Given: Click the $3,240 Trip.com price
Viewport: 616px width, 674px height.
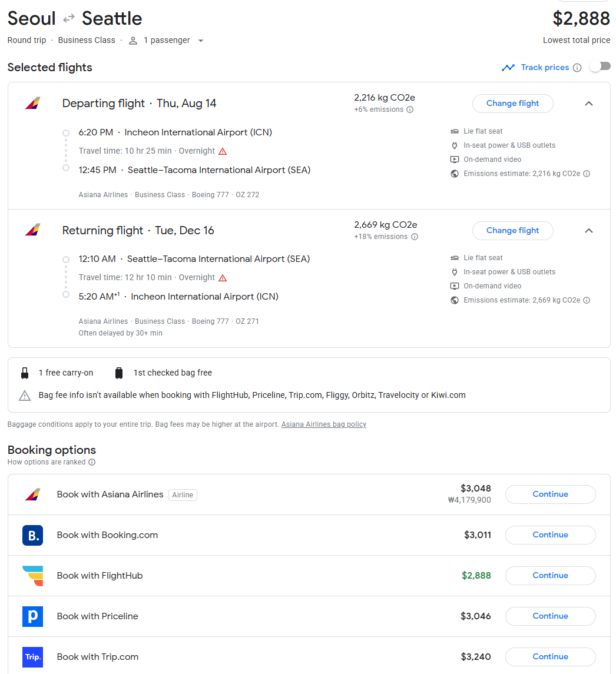Looking at the screenshot, I should click(x=476, y=657).
